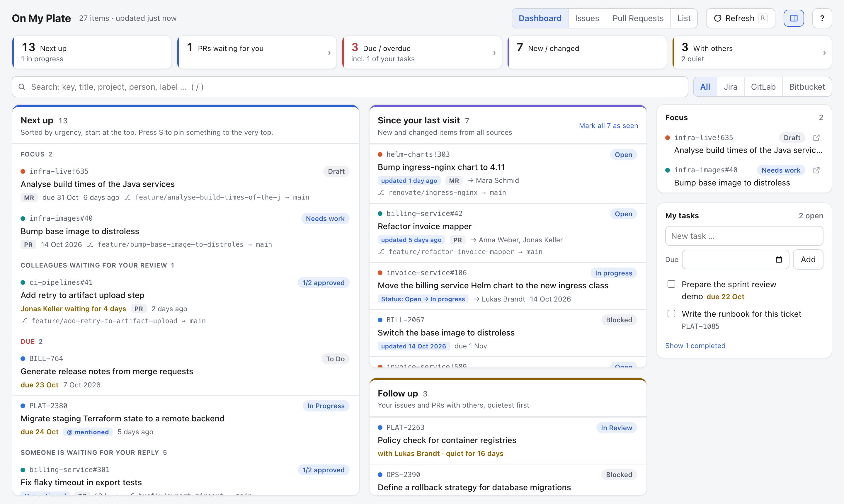Image resolution: width=844 pixels, height=504 pixels.
Task: Focus the New task input field
Action: point(744,236)
